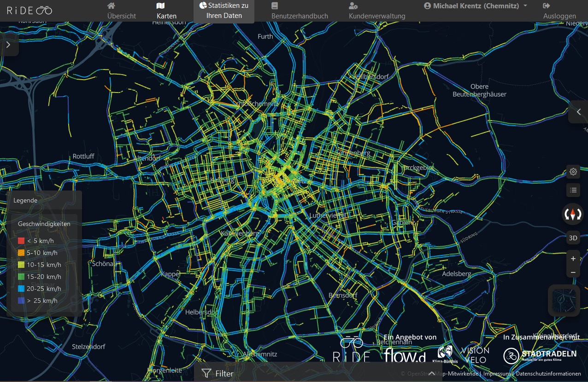The width and height of the screenshot is (588, 382).
Task: Toggle the legend list icon
Action: pos(573,190)
